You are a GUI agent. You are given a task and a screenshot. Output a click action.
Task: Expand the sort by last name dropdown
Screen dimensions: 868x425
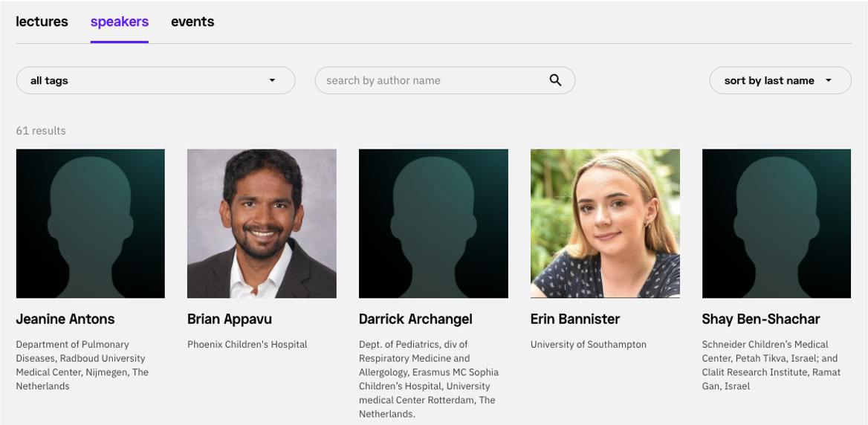point(780,80)
